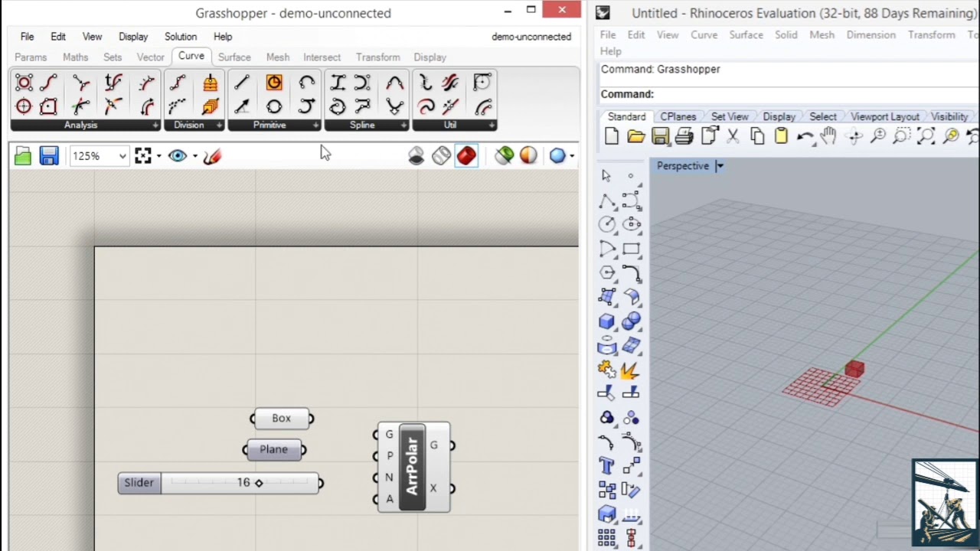
Task: Select the Offset curve component in Util
Action: [x=482, y=106]
